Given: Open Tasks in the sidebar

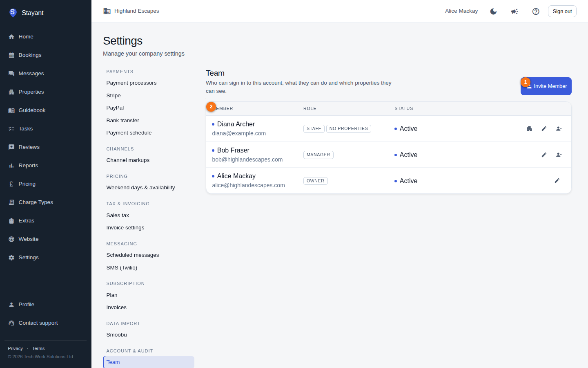Looking at the screenshot, I should (x=46, y=129).
